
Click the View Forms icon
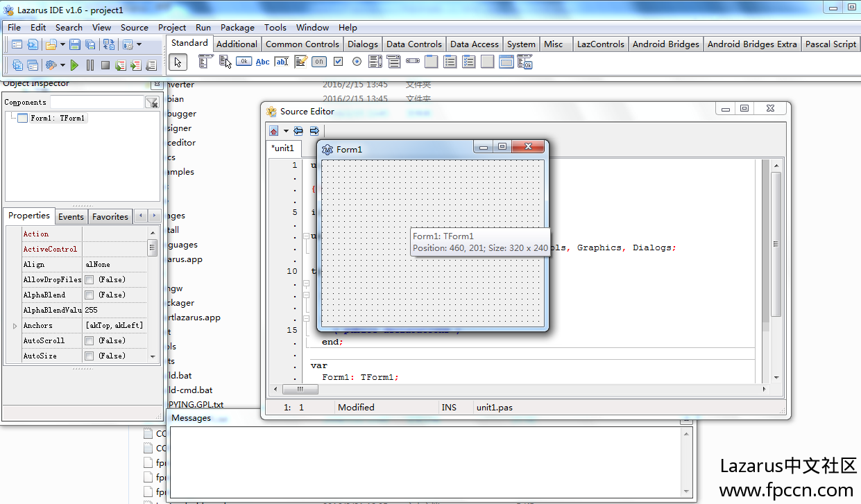pyautogui.click(x=33, y=65)
